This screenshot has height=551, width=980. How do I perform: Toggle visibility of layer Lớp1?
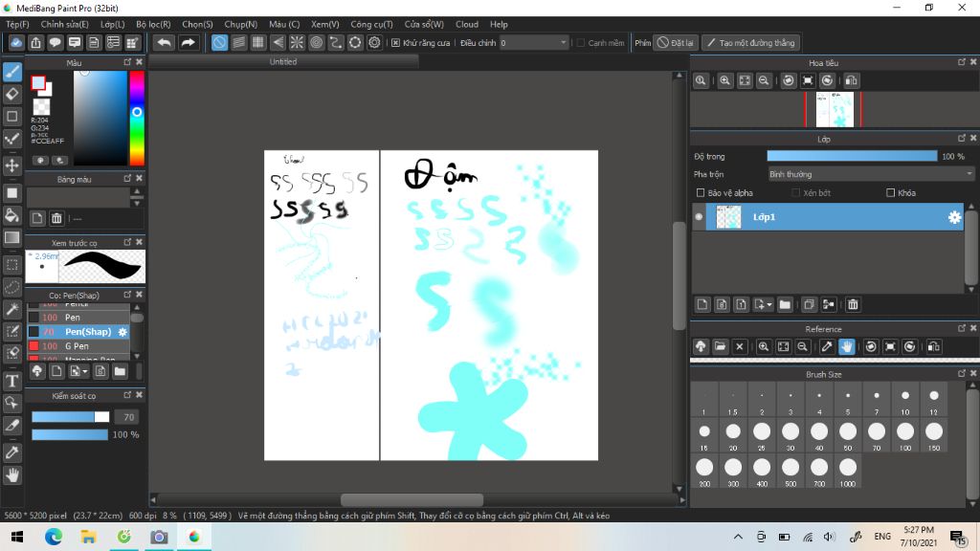click(699, 217)
